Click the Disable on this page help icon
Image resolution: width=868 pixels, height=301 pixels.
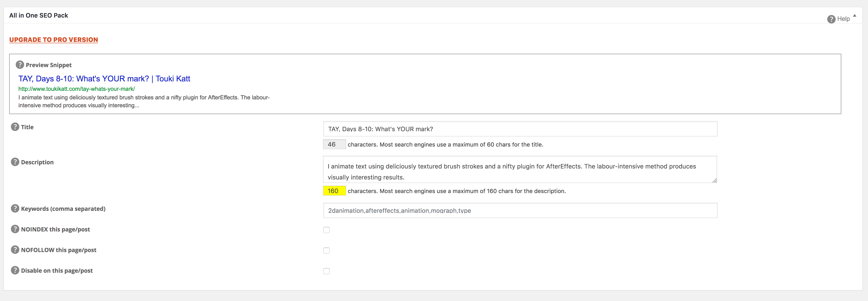click(x=15, y=270)
